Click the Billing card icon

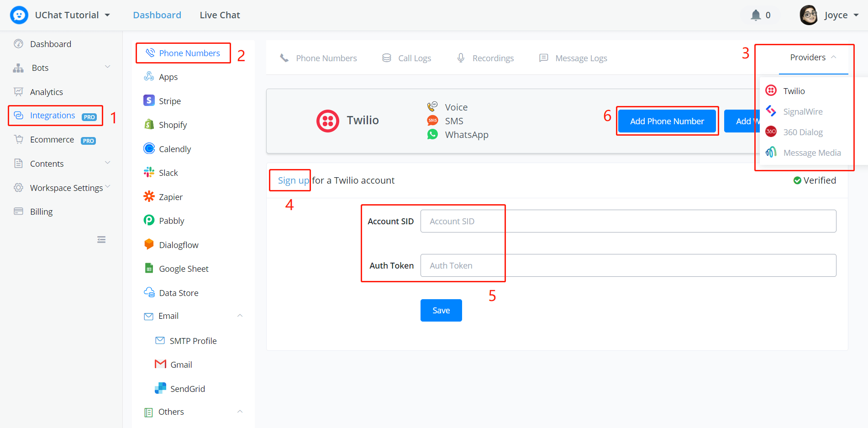pos(18,211)
